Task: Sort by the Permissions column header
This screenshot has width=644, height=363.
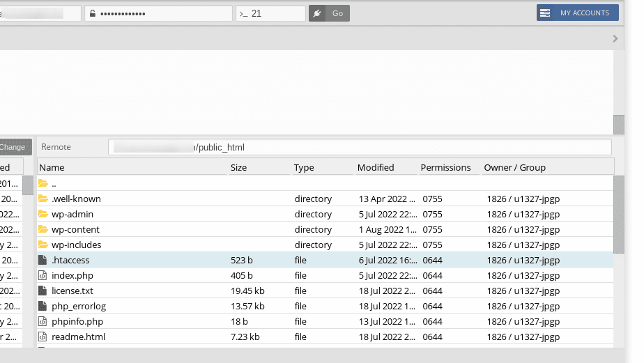Action: click(x=445, y=167)
